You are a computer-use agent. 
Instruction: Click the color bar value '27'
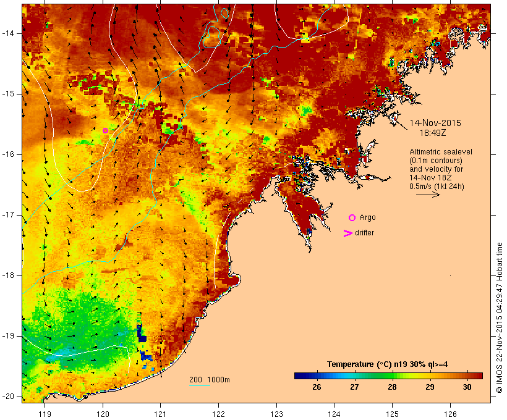[x=354, y=387]
